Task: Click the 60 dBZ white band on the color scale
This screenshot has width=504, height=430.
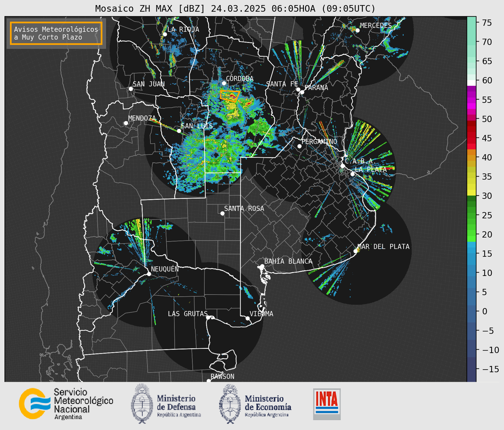Action: (x=471, y=83)
